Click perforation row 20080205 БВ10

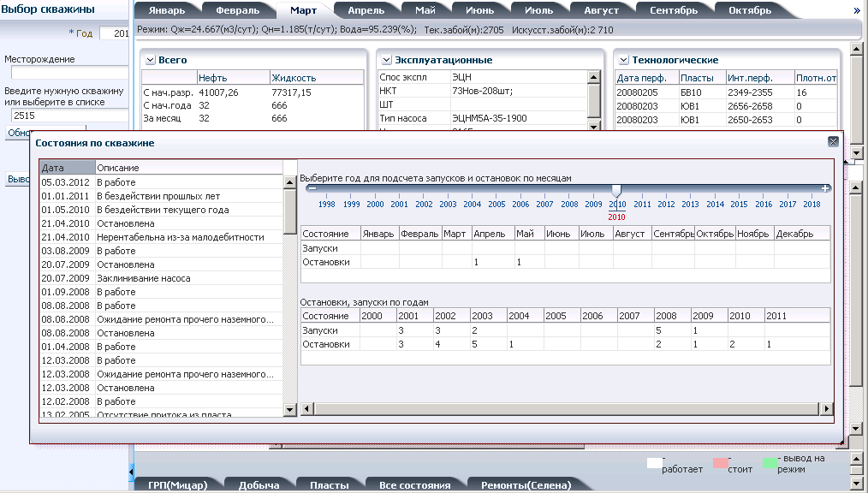[726, 92]
